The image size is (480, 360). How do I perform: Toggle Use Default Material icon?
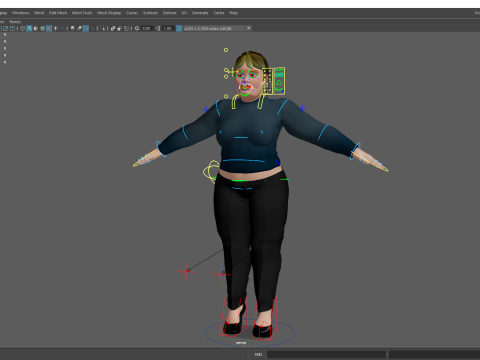[36, 28]
